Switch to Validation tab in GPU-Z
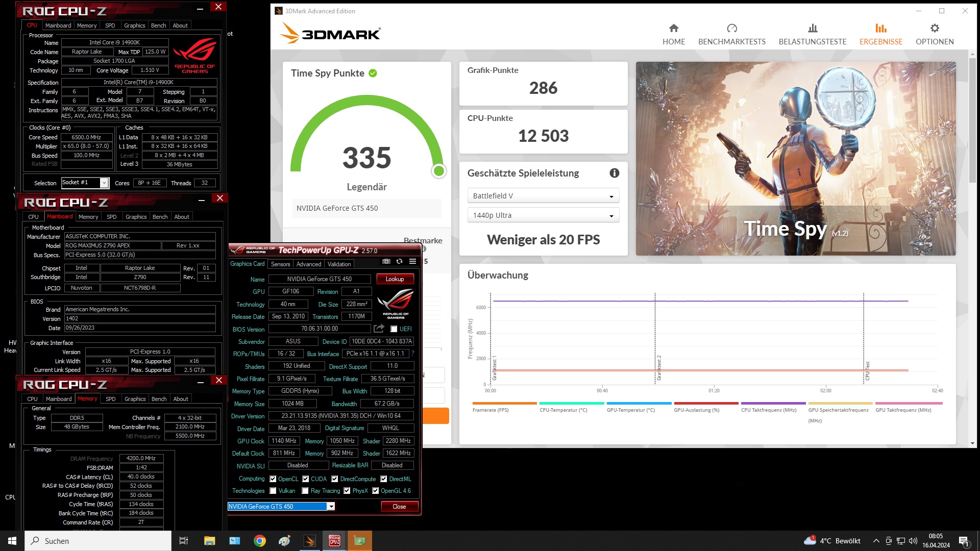 click(339, 264)
